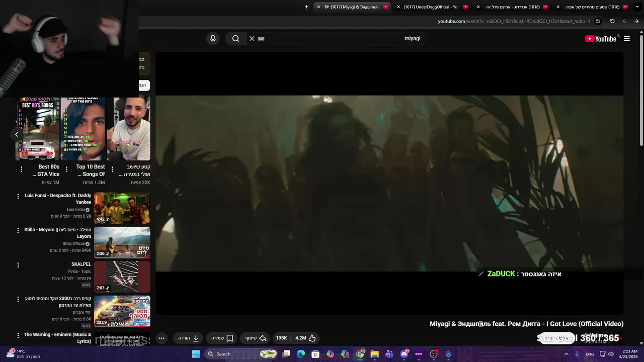
Task: Open Discord from the taskbar
Action: (404, 354)
